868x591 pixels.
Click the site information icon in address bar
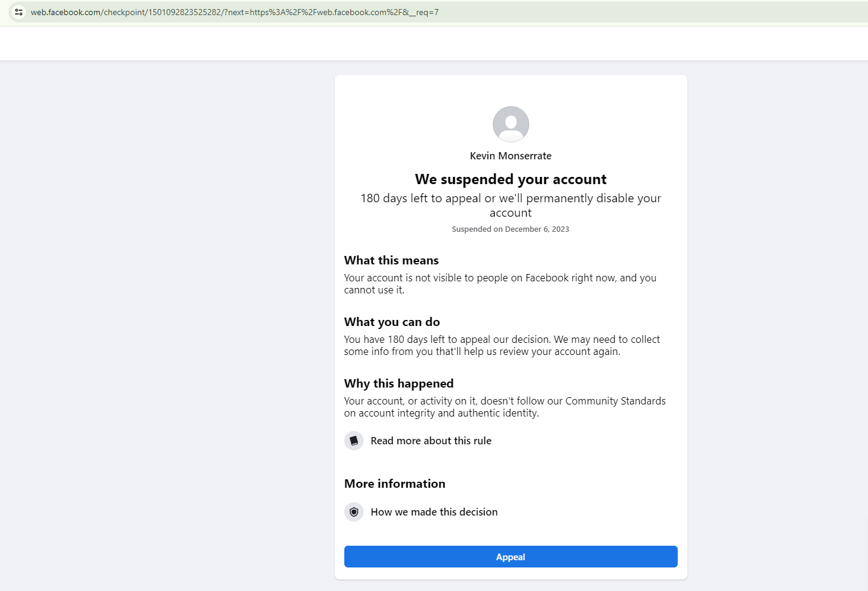pyautogui.click(x=19, y=12)
